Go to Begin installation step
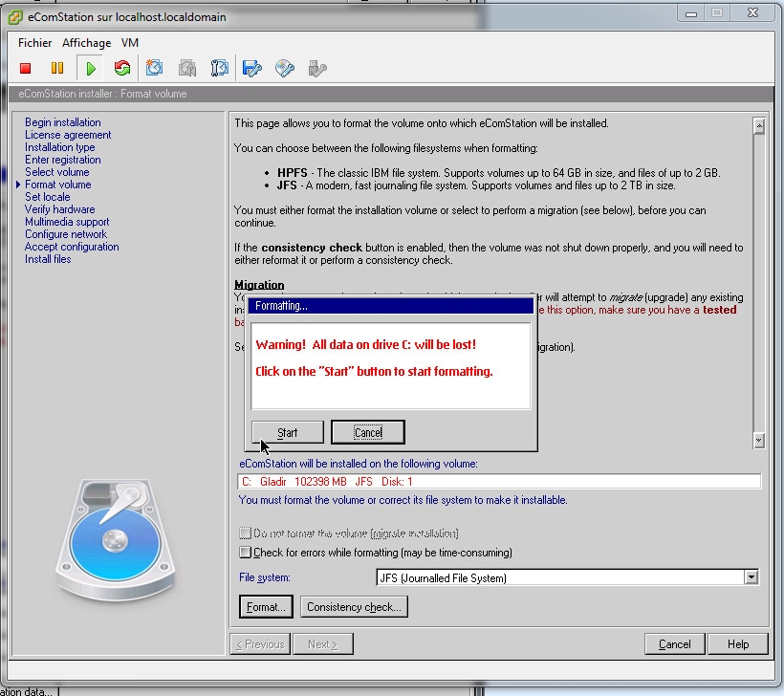 (63, 122)
